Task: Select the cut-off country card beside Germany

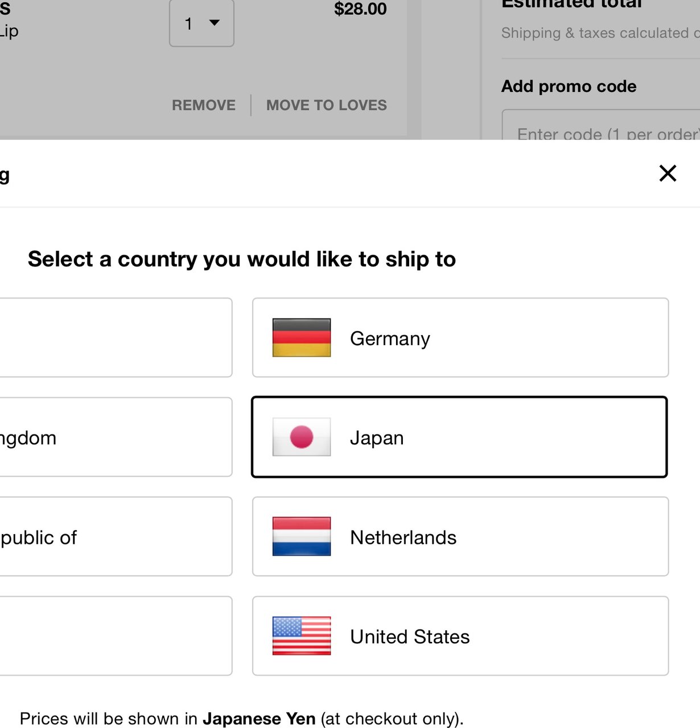Action: pyautogui.click(x=114, y=338)
